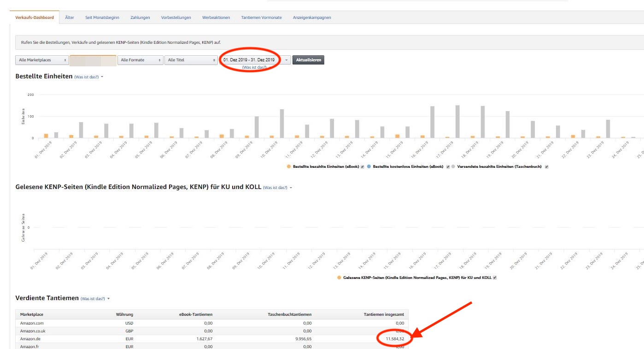The height and width of the screenshot is (349, 644).
Task: Click the GBP currency cell
Action: 129,331
